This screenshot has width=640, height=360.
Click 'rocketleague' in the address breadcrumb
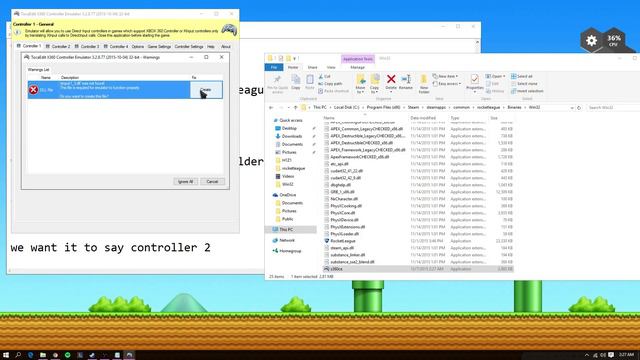[488, 107]
